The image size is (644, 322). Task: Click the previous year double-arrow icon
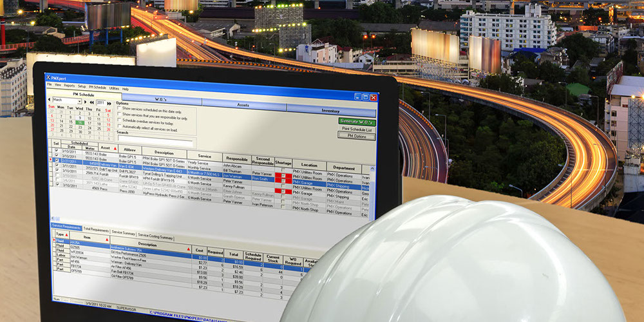coord(91,102)
